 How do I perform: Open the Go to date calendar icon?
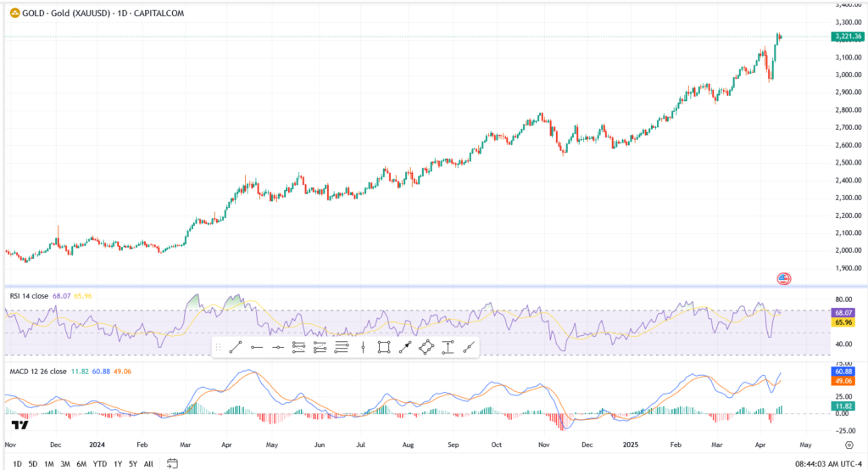[172, 463]
